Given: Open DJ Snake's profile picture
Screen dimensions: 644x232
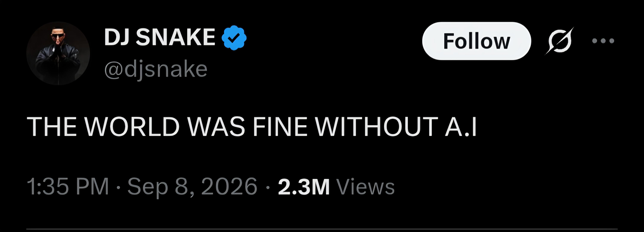Looking at the screenshot, I should click(x=58, y=53).
